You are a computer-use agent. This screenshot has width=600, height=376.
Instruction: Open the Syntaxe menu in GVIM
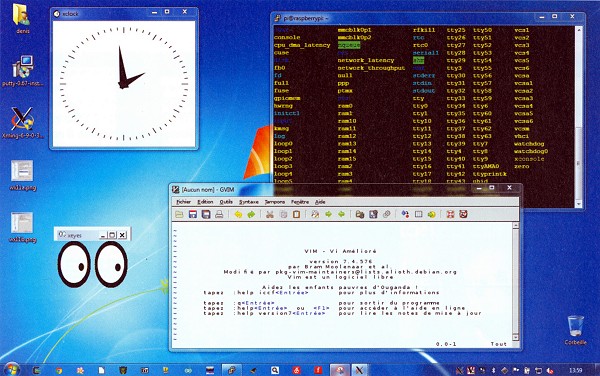(x=249, y=202)
